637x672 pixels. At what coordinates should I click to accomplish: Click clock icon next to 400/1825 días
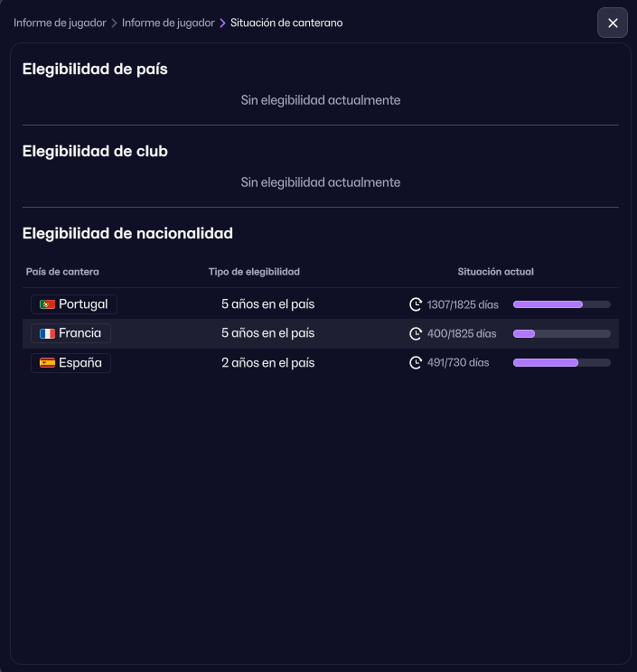(416, 333)
